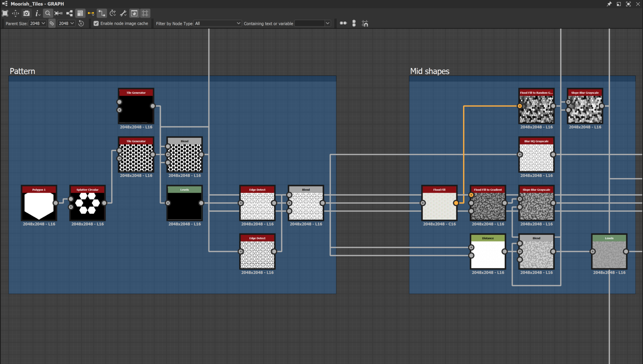Image resolution: width=643 pixels, height=364 pixels.
Task: Toggle Enable node image cache checkbox
Action: click(96, 23)
